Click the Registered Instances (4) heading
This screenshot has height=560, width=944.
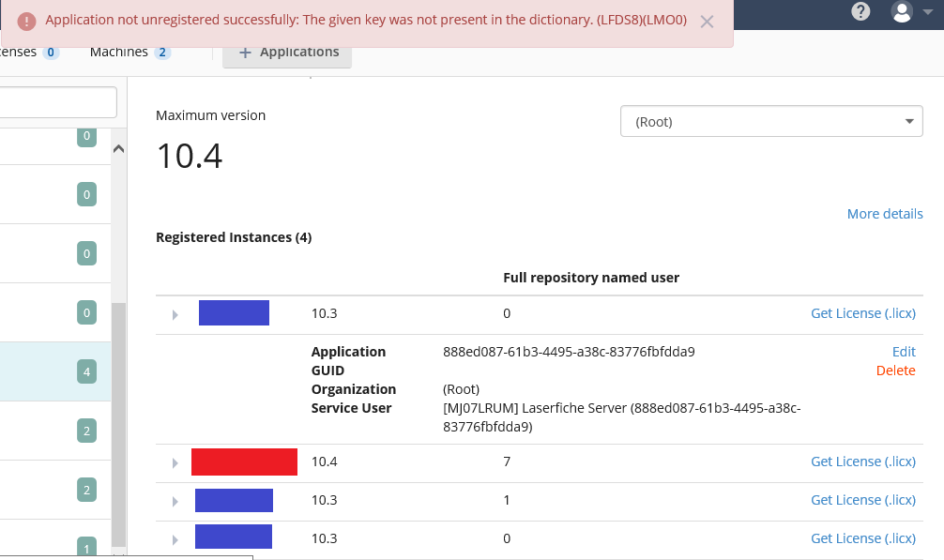click(234, 237)
